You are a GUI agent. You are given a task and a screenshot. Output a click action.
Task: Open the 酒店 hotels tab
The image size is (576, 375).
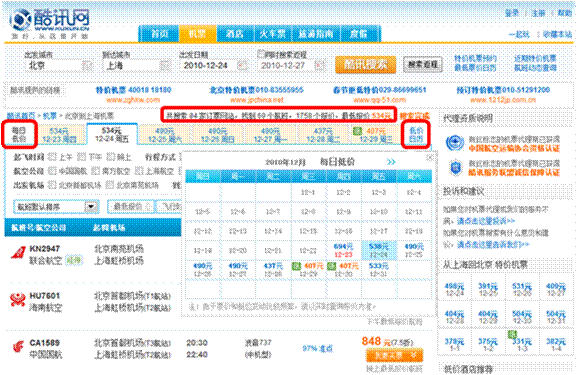pos(235,34)
